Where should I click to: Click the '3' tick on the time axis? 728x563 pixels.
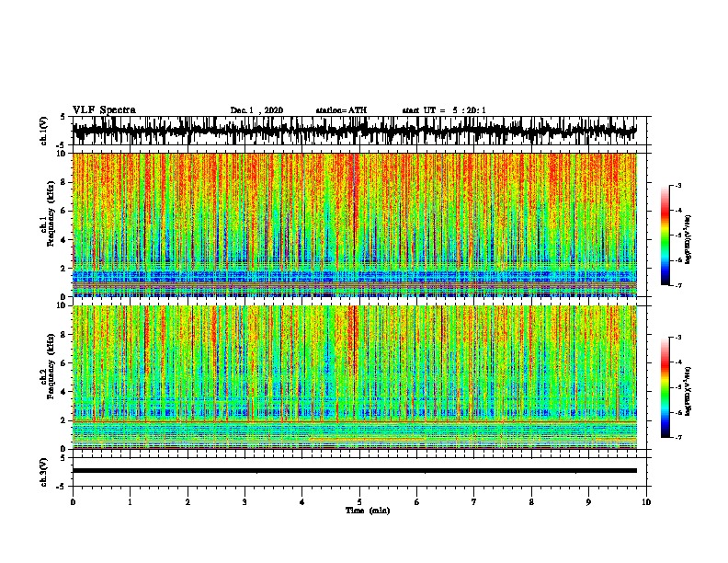pyautogui.click(x=245, y=502)
